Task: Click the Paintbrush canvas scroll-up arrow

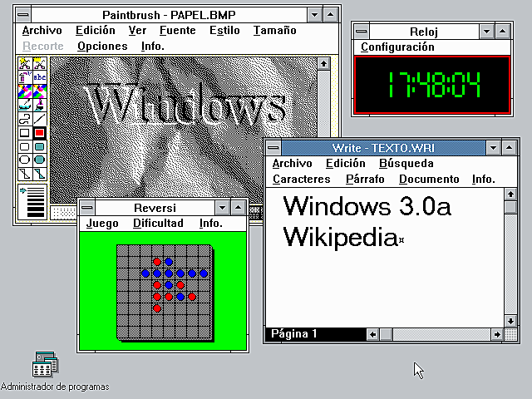Action: tap(323, 64)
